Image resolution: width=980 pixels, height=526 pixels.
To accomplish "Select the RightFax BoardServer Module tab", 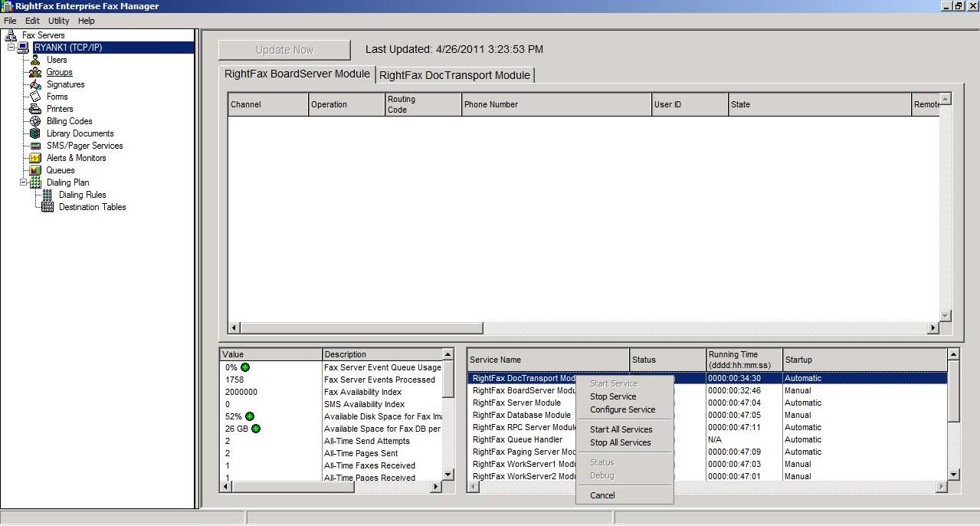I will tap(297, 74).
